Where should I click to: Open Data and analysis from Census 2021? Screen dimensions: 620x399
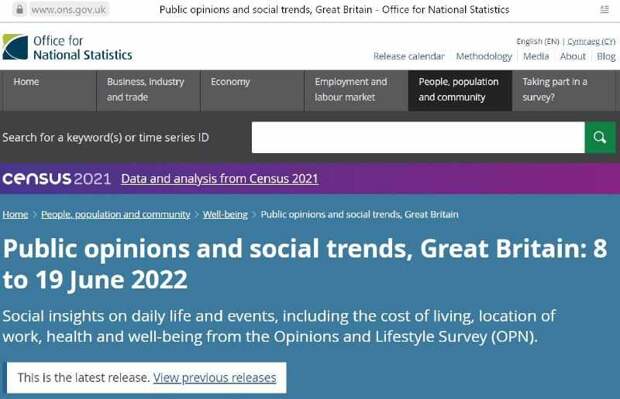pos(219,179)
